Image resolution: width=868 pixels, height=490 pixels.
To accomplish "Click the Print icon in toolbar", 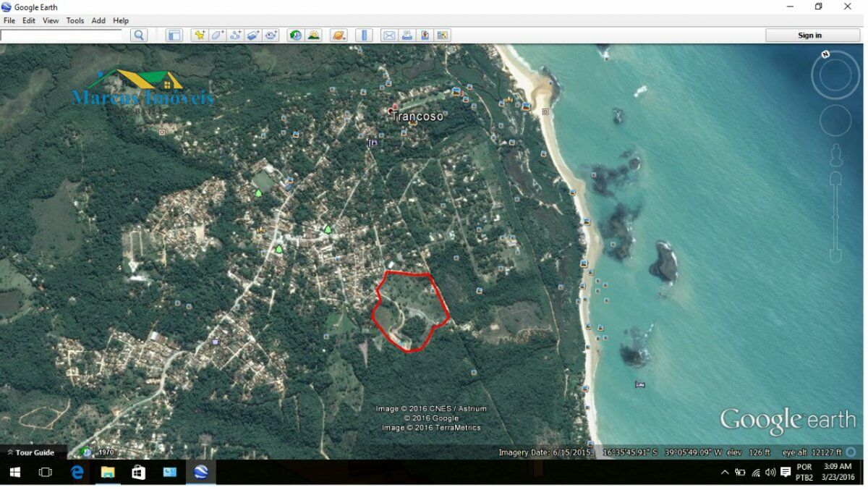I will pos(407,35).
